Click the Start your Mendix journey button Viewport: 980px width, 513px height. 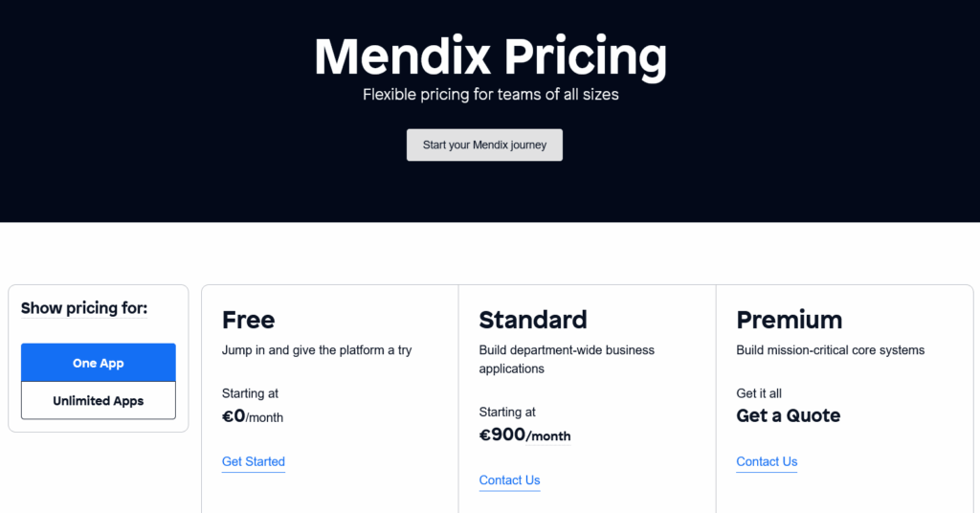[x=484, y=145]
